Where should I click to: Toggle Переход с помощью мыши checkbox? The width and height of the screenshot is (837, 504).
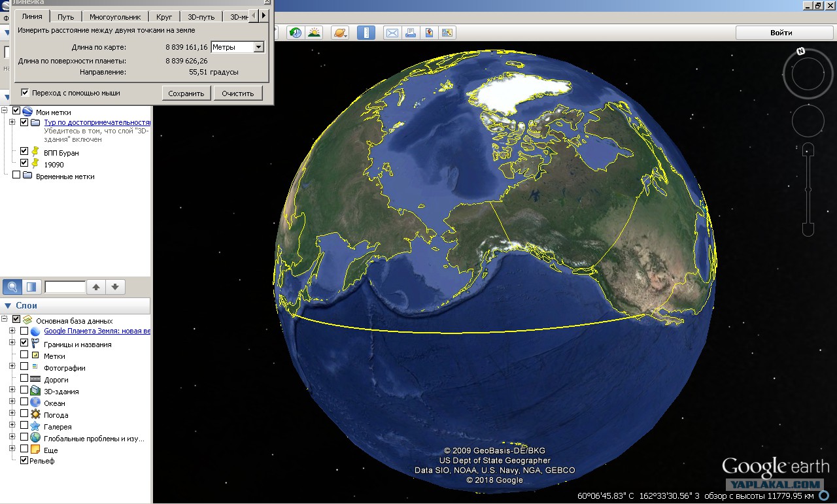coord(25,93)
